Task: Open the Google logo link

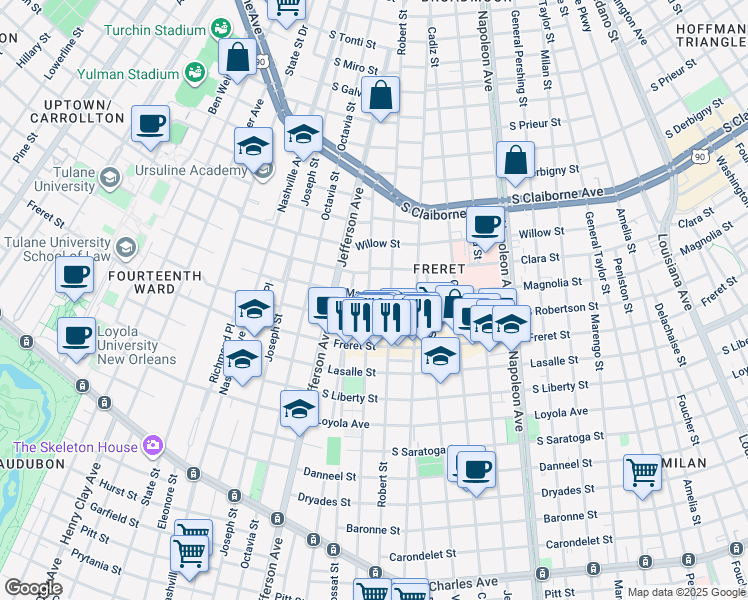Action: click(33, 588)
